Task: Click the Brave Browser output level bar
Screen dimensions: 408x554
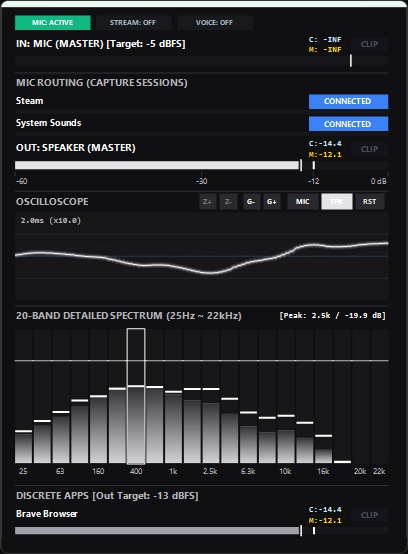Action: pos(201,531)
